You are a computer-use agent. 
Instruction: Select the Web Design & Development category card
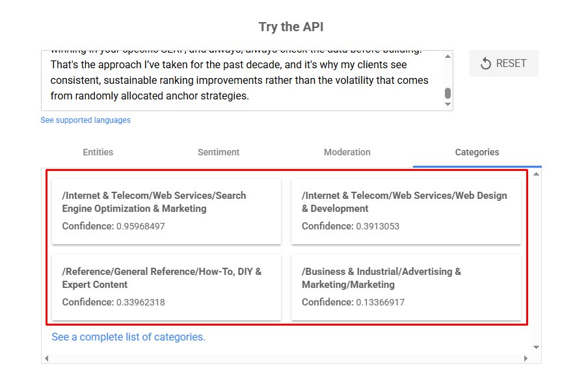406,212
